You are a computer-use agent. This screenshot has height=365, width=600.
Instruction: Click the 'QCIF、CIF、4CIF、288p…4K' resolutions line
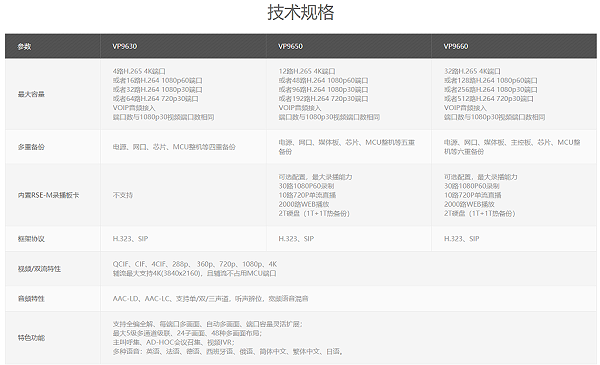(195, 264)
